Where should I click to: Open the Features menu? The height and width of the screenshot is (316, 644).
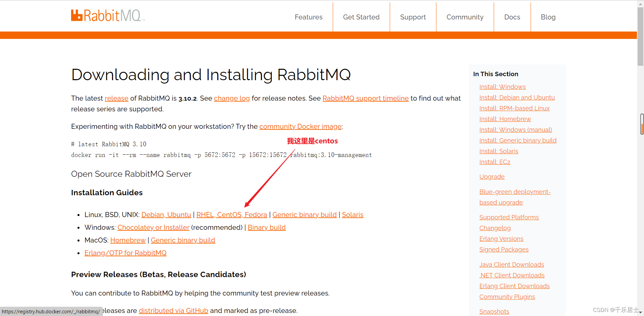(x=309, y=17)
